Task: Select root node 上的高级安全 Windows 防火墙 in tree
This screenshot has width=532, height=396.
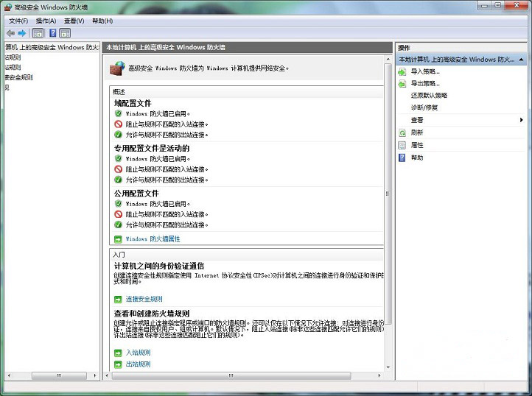Action: point(52,47)
